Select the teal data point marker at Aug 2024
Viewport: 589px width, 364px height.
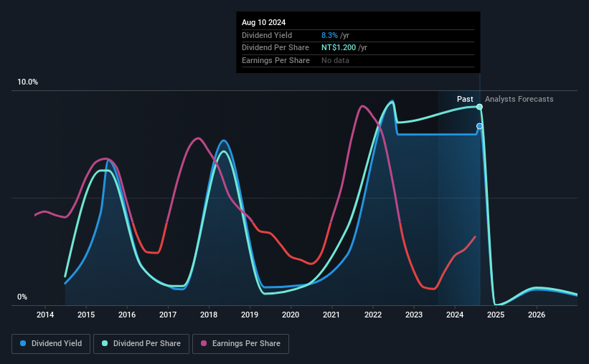(479, 107)
